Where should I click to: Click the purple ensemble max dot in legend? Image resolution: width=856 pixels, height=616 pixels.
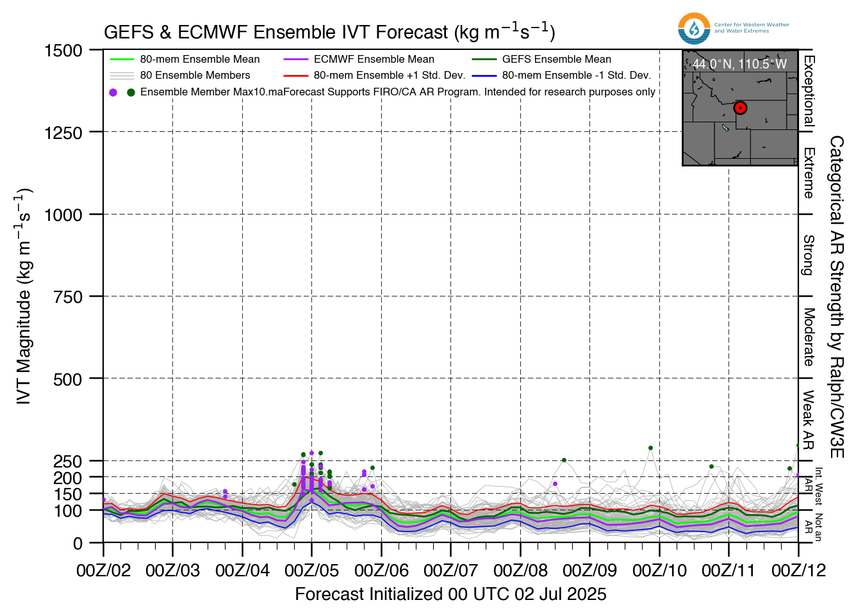pyautogui.click(x=113, y=92)
